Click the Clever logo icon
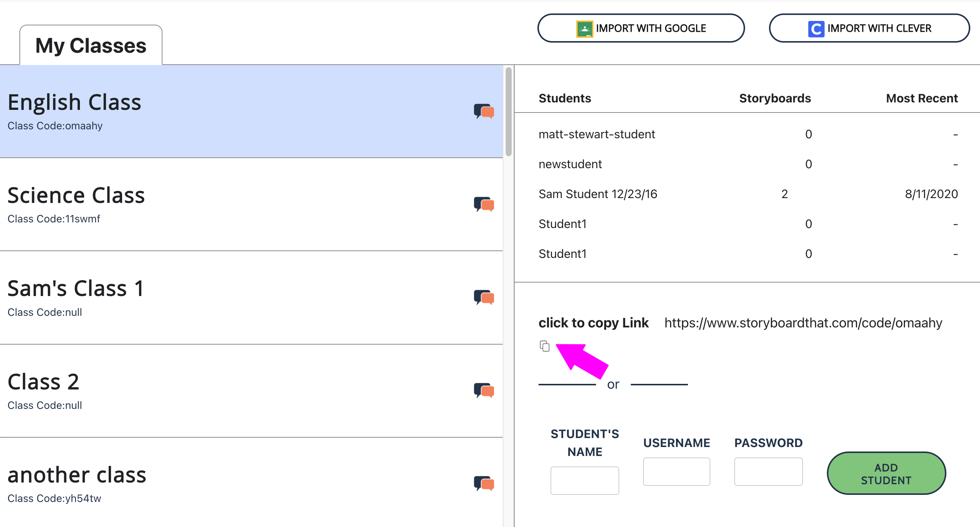Viewport: 980px width, 527px height. point(816,28)
